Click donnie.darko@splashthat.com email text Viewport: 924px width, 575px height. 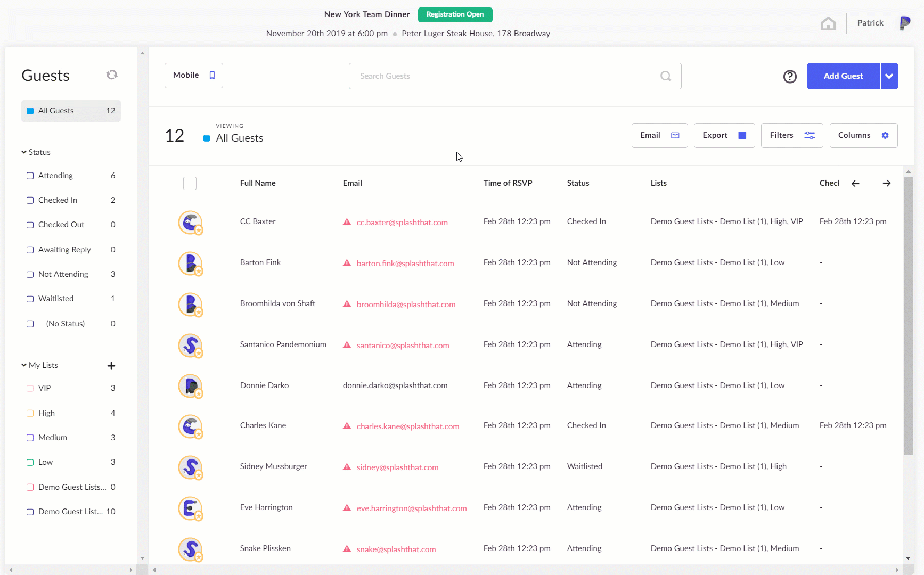pyautogui.click(x=395, y=385)
